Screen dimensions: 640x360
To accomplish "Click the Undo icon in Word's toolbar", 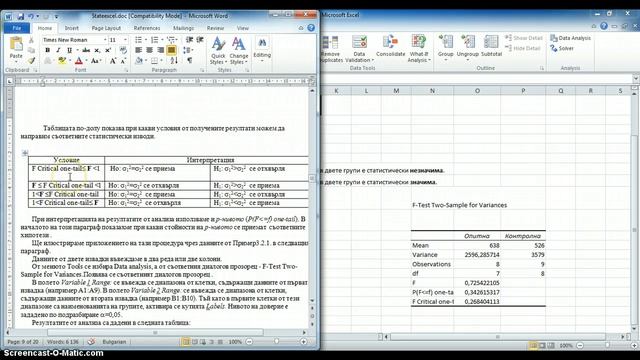I will (x=31, y=16).
